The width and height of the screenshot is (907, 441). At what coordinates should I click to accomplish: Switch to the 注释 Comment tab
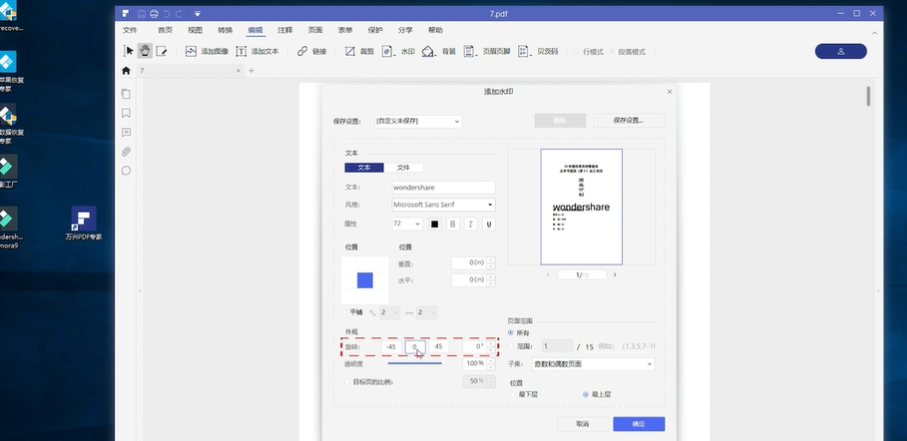coord(285,30)
